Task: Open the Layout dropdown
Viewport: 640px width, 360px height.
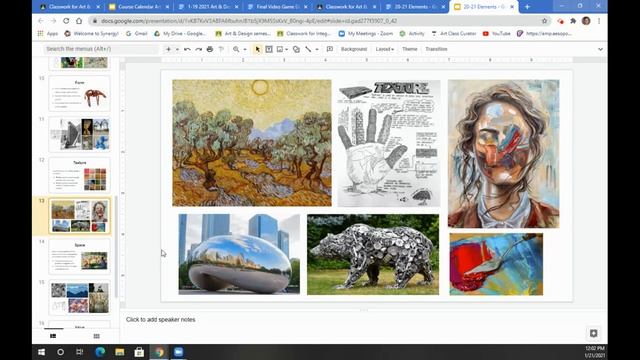Action: coord(384,49)
